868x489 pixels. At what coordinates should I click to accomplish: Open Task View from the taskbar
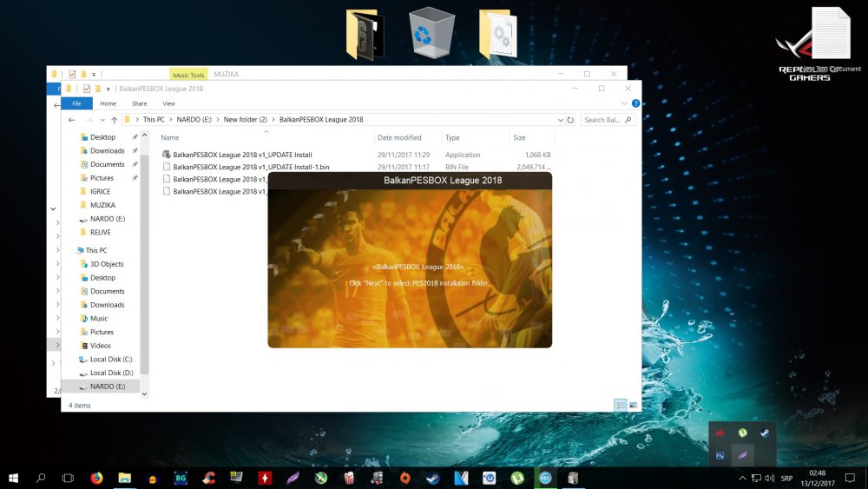(x=68, y=478)
